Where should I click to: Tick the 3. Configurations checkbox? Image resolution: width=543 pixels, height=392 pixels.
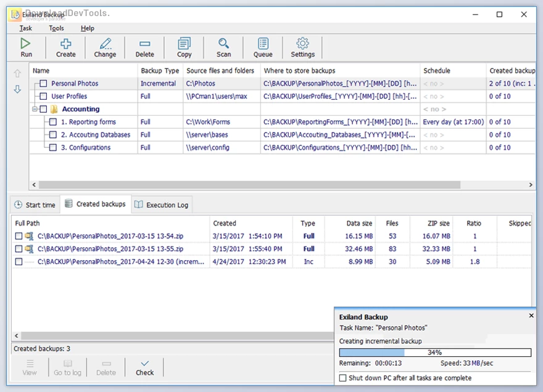coord(53,147)
